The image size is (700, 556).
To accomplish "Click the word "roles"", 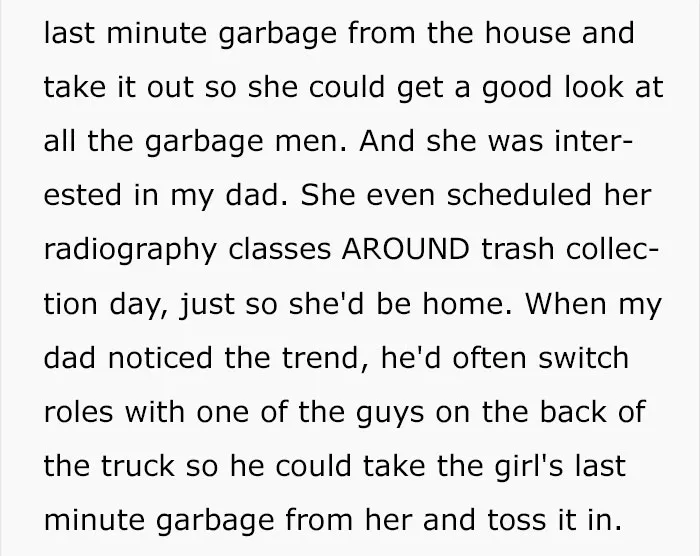I will 79,412.
